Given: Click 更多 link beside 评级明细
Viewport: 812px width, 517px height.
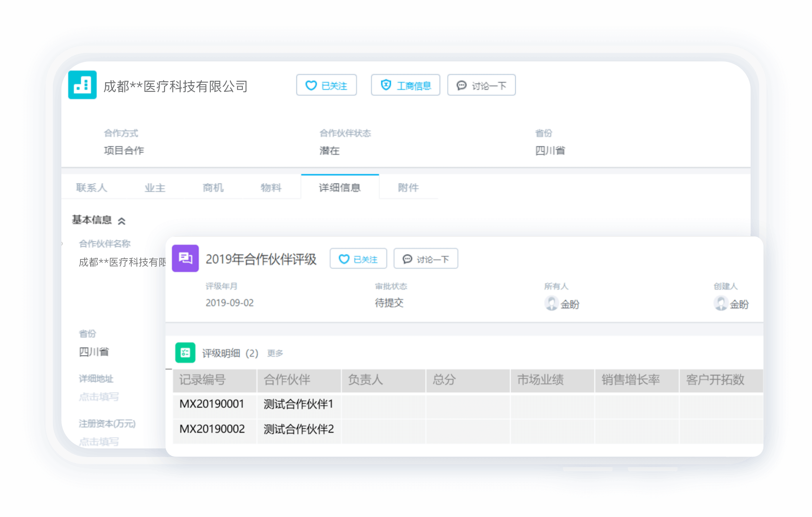Looking at the screenshot, I should (x=275, y=353).
